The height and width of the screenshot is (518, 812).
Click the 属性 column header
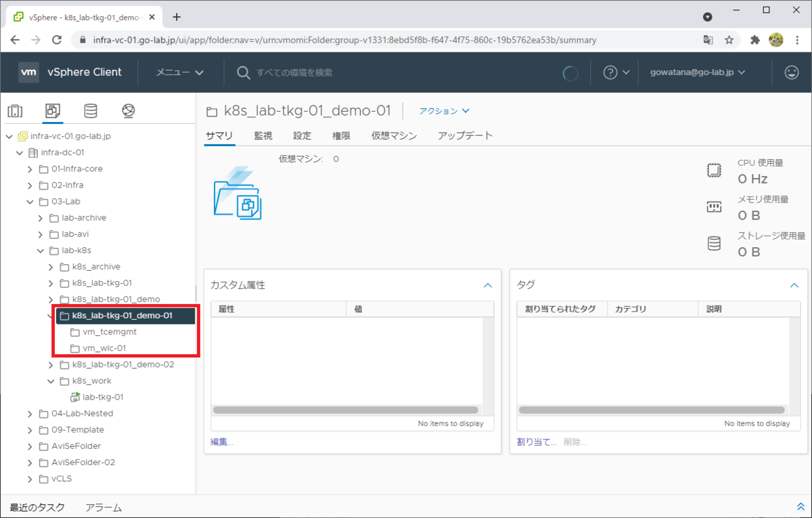pos(278,309)
